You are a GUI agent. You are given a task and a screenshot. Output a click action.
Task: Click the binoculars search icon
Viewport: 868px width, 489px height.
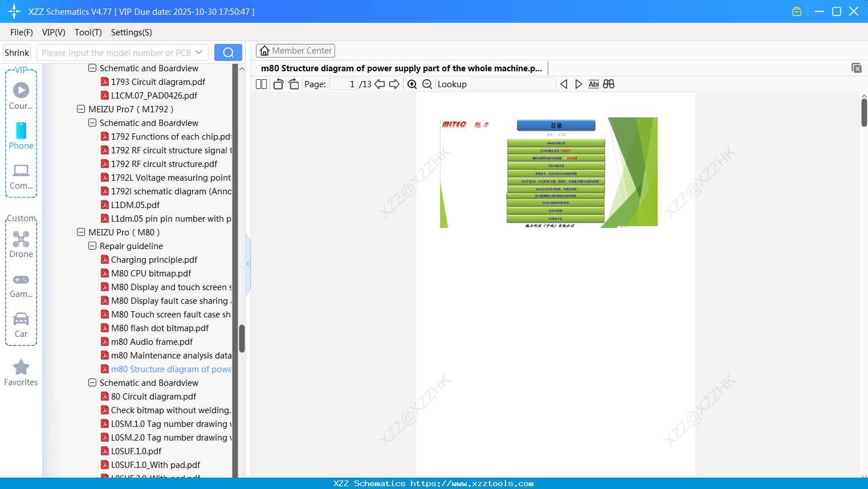point(609,84)
